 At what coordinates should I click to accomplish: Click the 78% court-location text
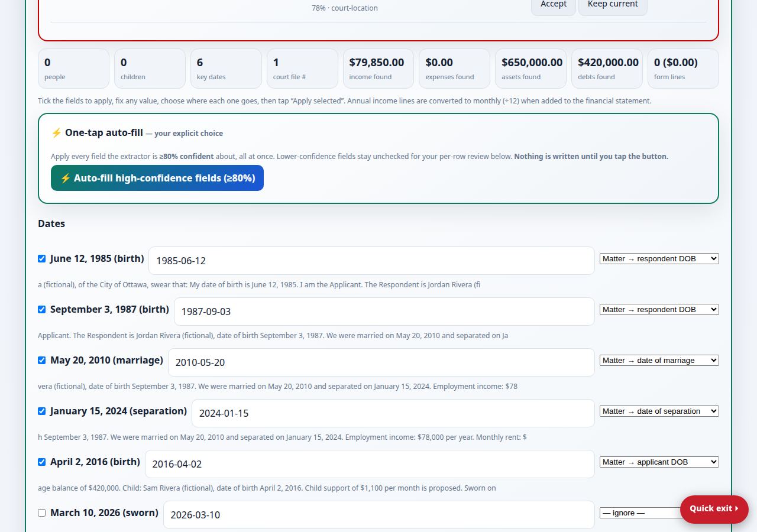pos(345,8)
